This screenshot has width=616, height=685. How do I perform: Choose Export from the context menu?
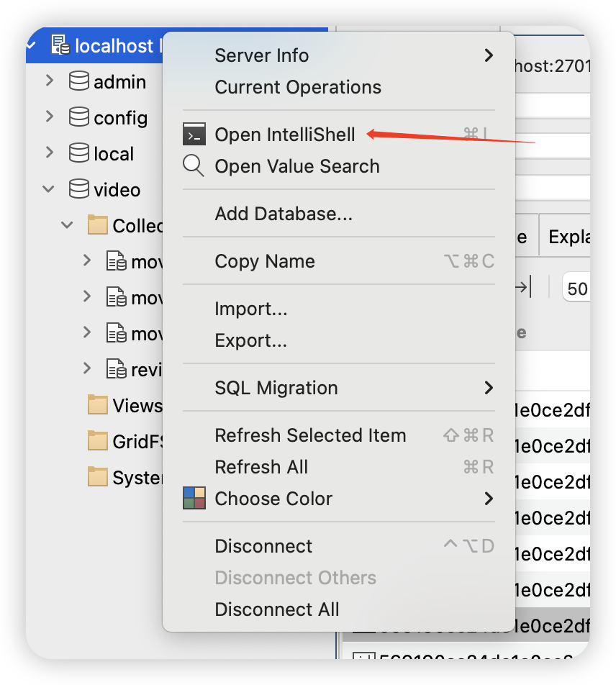point(250,340)
